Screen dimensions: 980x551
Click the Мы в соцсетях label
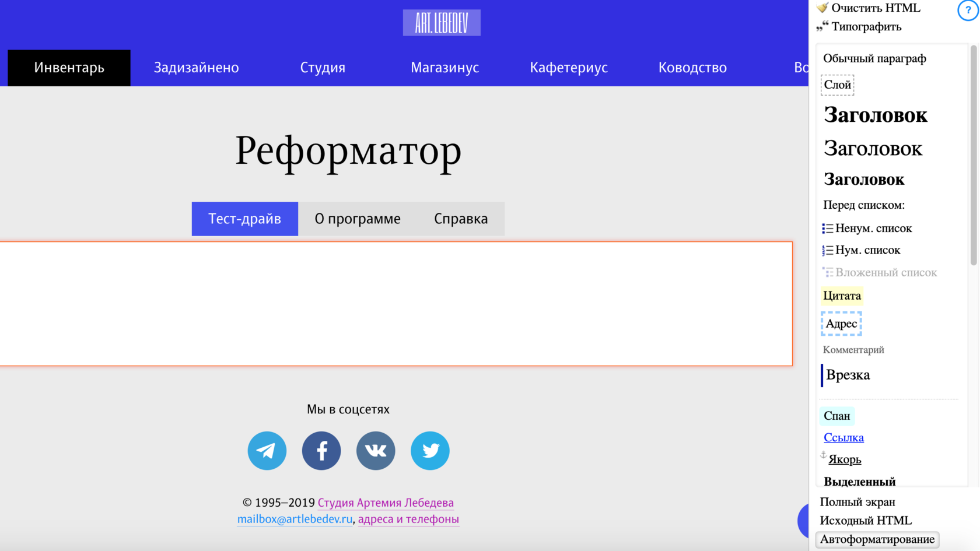coord(348,409)
